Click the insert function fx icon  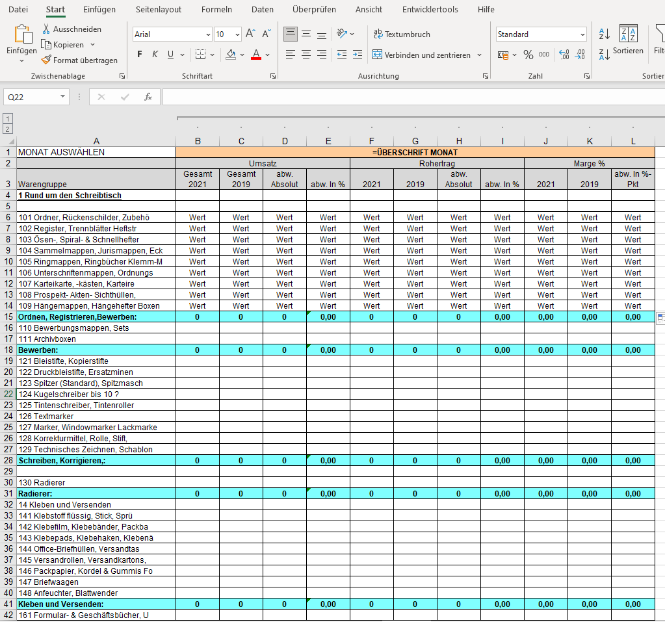coord(148,97)
